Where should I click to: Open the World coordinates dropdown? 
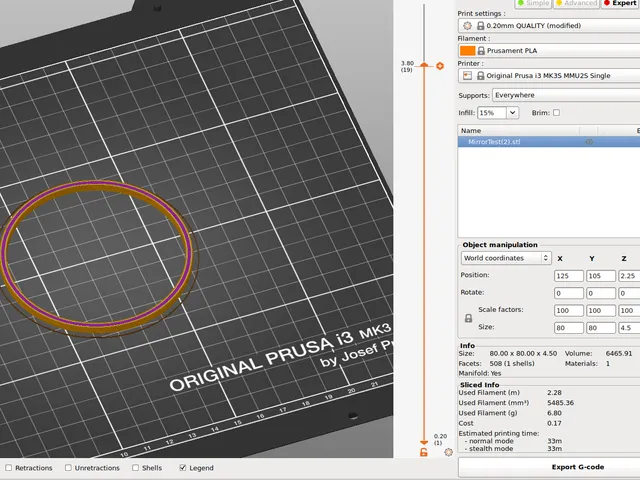click(506, 258)
